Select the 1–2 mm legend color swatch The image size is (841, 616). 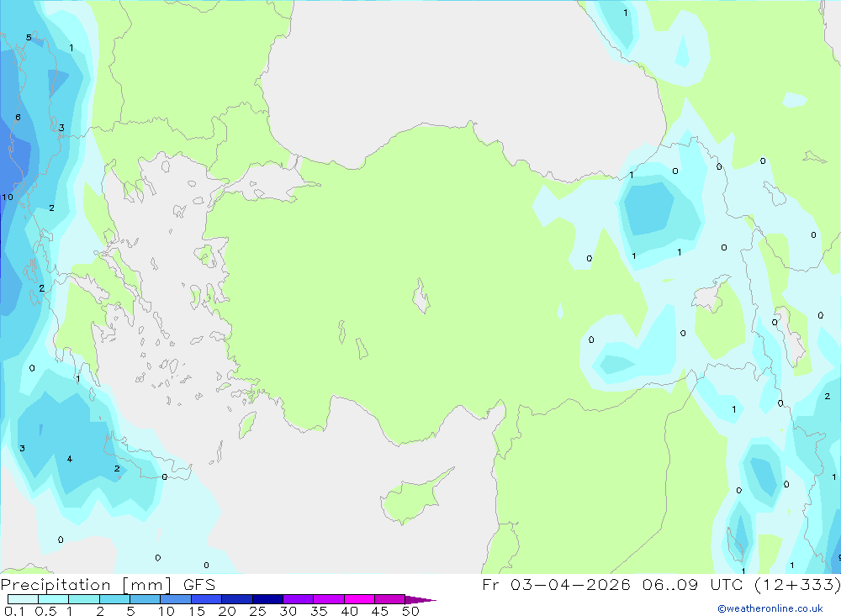click(x=84, y=599)
